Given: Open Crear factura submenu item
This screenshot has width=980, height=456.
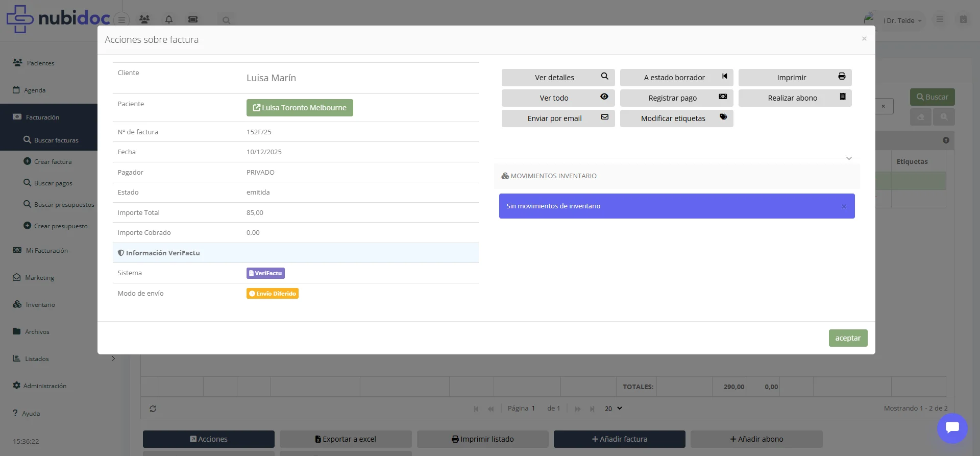Looking at the screenshot, I should pyautogui.click(x=47, y=161).
